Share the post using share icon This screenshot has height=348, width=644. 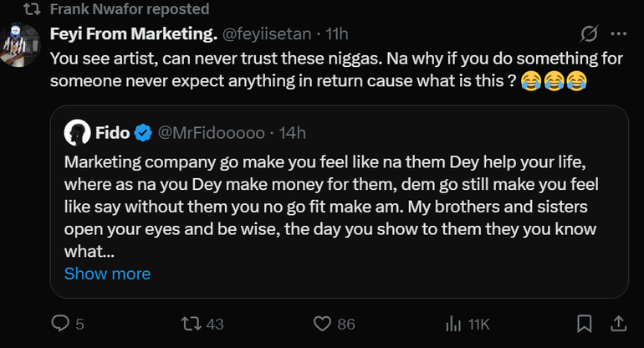[619, 323]
